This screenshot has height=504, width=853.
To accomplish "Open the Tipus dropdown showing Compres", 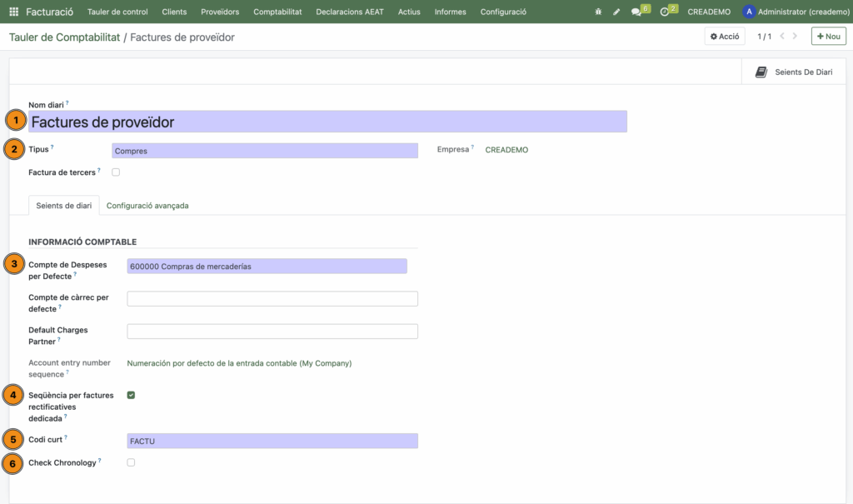I will point(265,151).
